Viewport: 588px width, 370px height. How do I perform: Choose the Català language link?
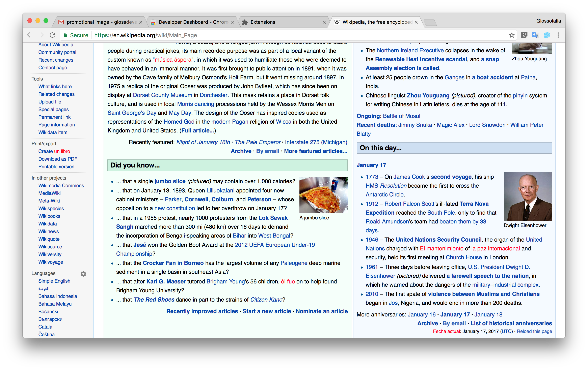pos(45,327)
